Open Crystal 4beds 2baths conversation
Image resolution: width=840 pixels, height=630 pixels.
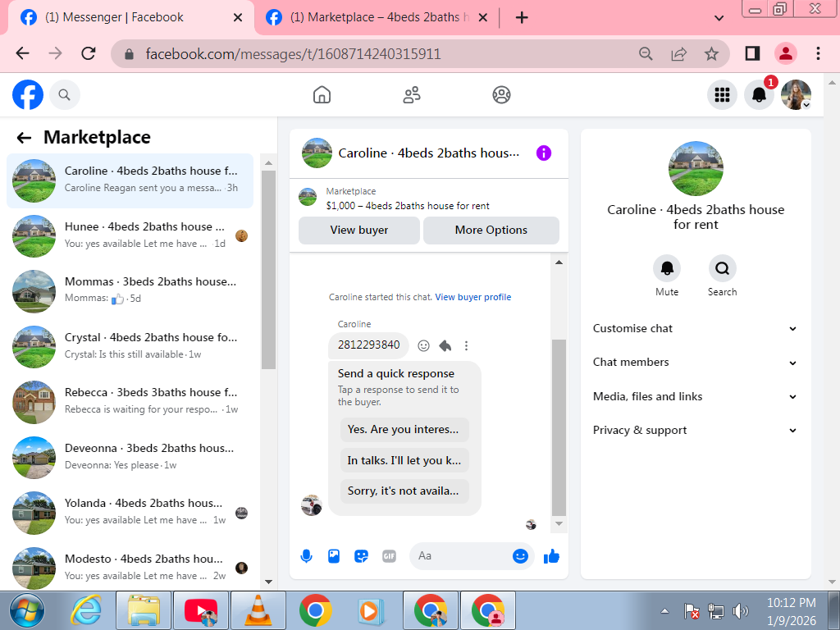[130, 347]
